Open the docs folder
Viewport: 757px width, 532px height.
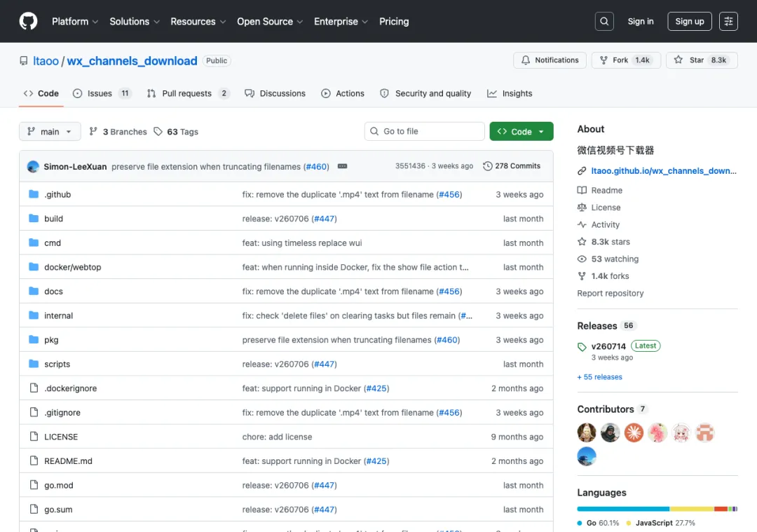pyautogui.click(x=53, y=291)
